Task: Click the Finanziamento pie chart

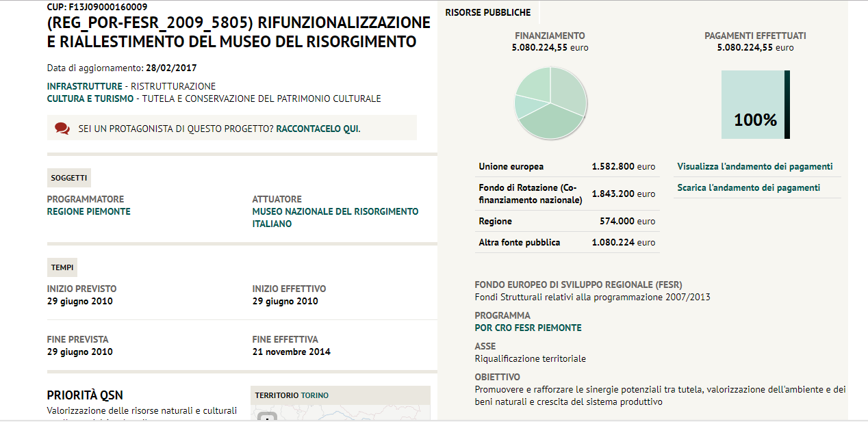Action: (x=550, y=103)
